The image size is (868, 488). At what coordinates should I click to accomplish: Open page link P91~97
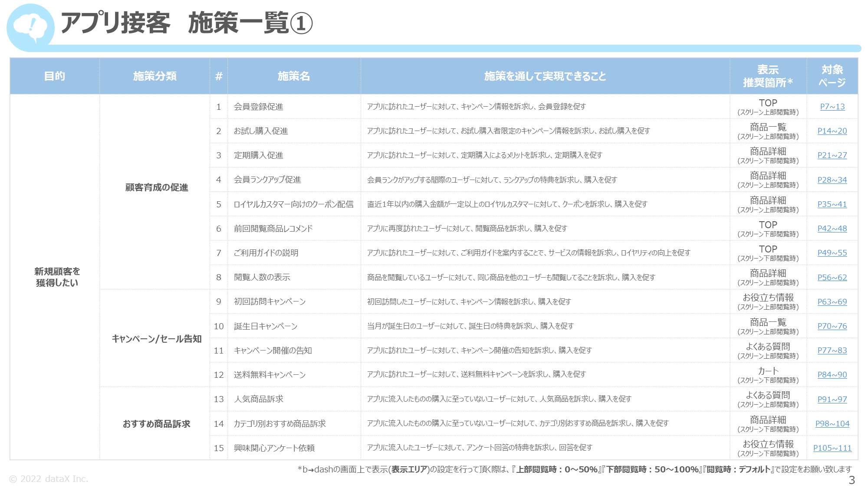pos(832,399)
